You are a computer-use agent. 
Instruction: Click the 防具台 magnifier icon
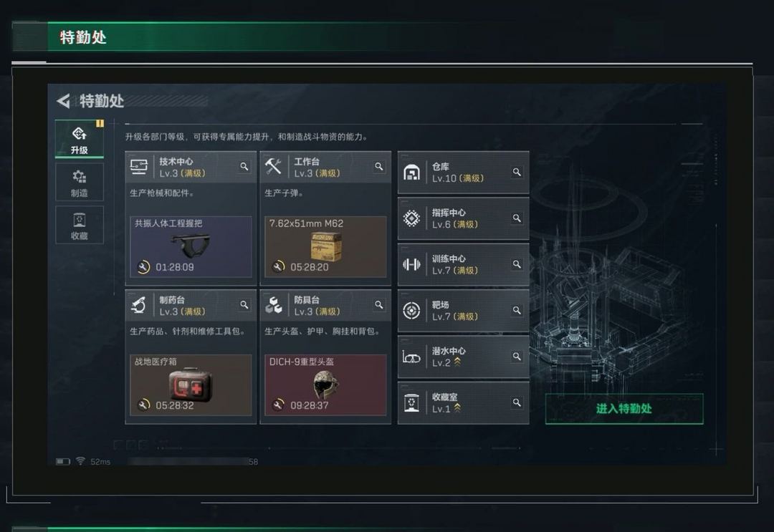click(x=378, y=305)
